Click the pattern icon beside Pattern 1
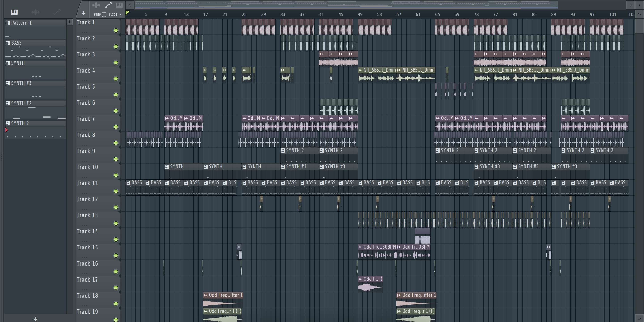This screenshot has height=322, width=644. tap(8, 23)
